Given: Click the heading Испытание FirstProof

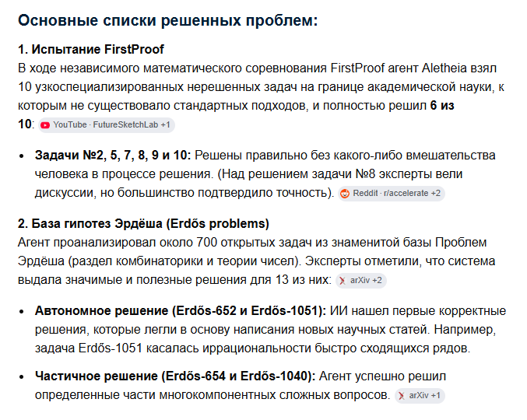Looking at the screenshot, I should [91, 49].
